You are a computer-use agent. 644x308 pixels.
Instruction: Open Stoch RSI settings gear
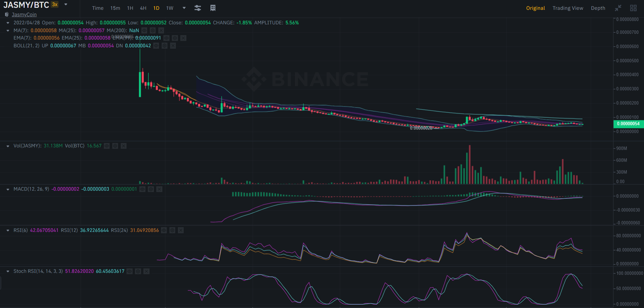(138, 271)
